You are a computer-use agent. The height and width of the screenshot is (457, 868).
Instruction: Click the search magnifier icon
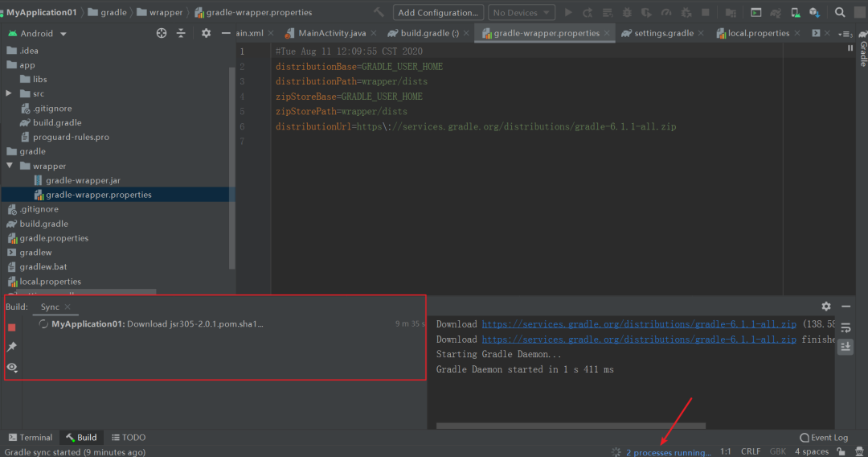pyautogui.click(x=840, y=12)
